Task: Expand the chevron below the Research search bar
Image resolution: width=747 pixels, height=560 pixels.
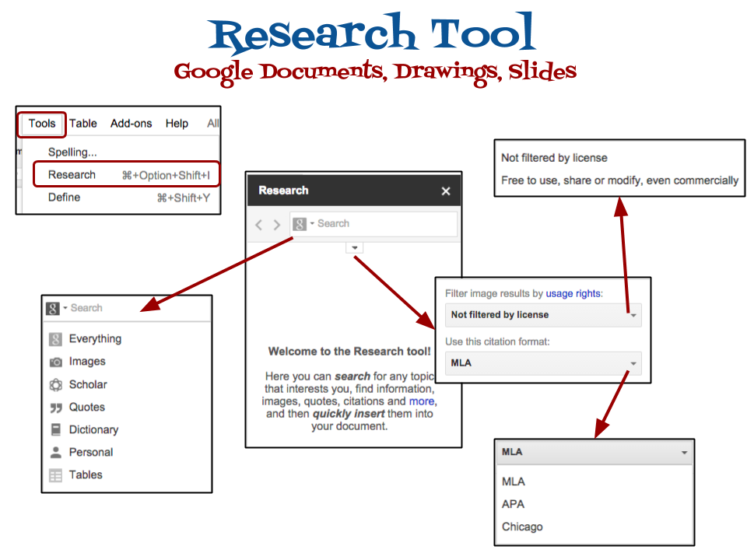Action: (354, 247)
